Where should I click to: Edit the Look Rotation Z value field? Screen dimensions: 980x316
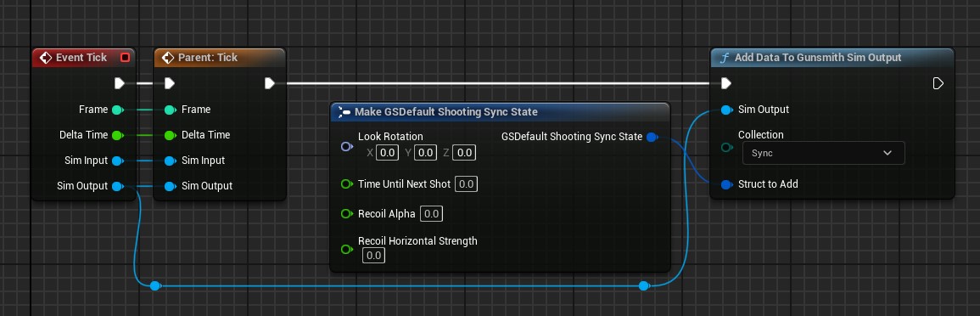click(464, 153)
